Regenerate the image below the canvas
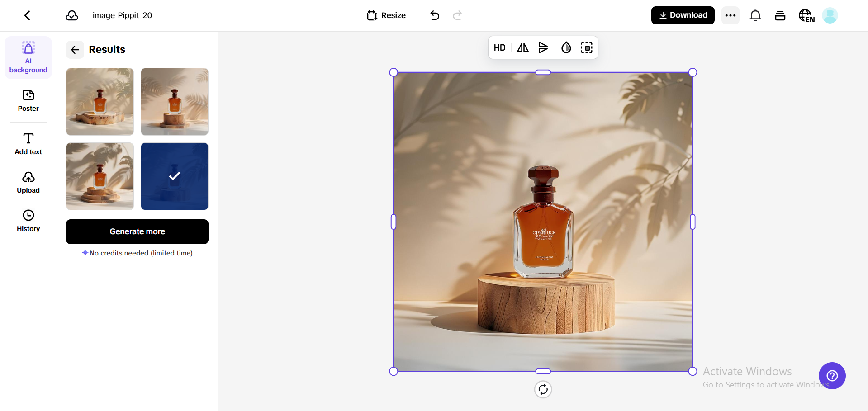Image resolution: width=868 pixels, height=411 pixels. 543,389
